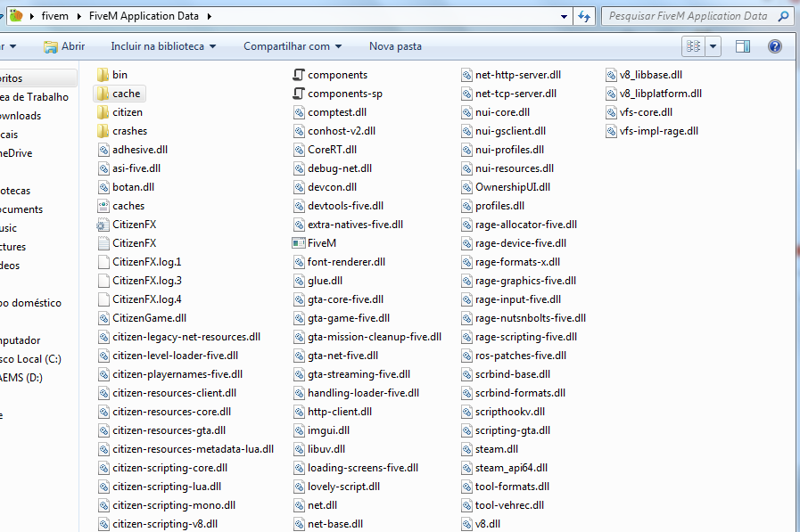Open Área de Trabalho in navigation pane
The image size is (800, 532).
point(34,97)
